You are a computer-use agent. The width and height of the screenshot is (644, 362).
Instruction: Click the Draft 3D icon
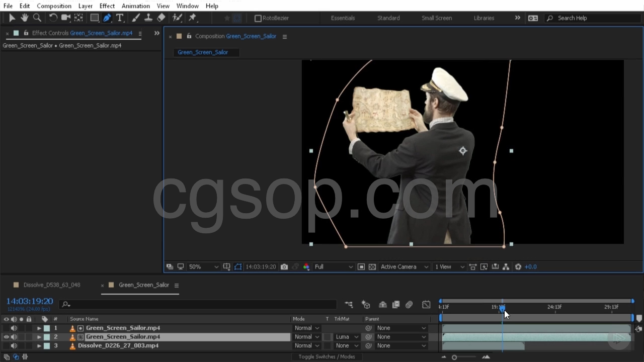[366, 305]
